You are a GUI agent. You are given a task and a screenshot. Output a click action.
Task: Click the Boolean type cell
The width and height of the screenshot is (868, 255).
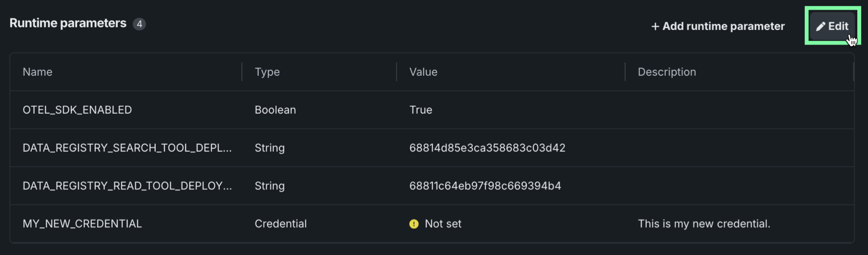pos(275,110)
